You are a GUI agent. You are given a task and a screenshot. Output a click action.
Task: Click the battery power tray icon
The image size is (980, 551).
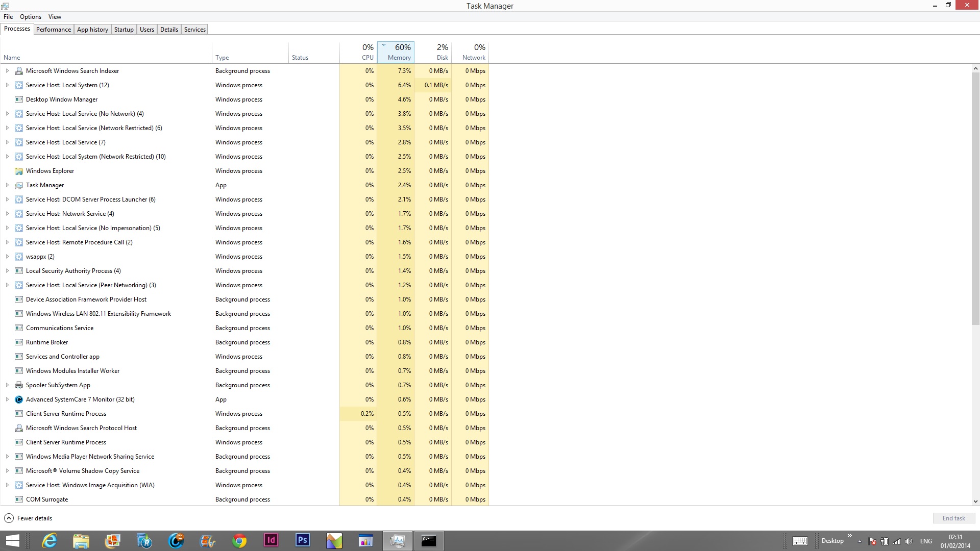click(x=885, y=541)
